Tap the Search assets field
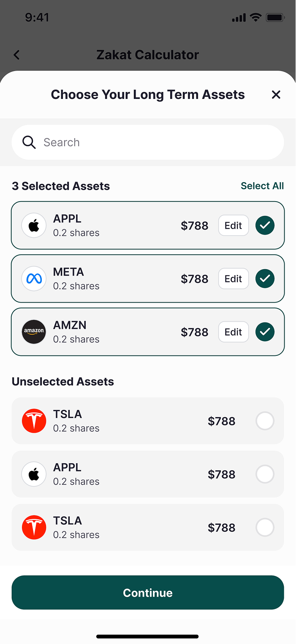 160,142
